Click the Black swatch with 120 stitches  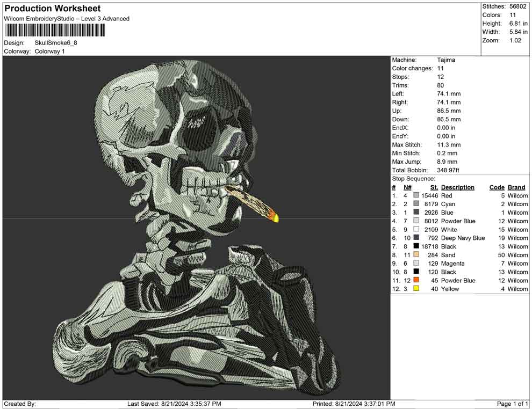416,272
